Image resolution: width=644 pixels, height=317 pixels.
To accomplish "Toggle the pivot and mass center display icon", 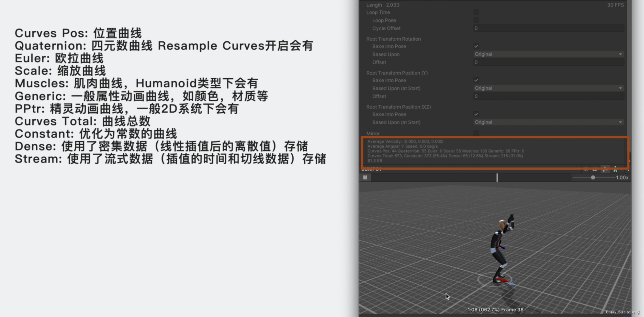I will click(x=605, y=170).
